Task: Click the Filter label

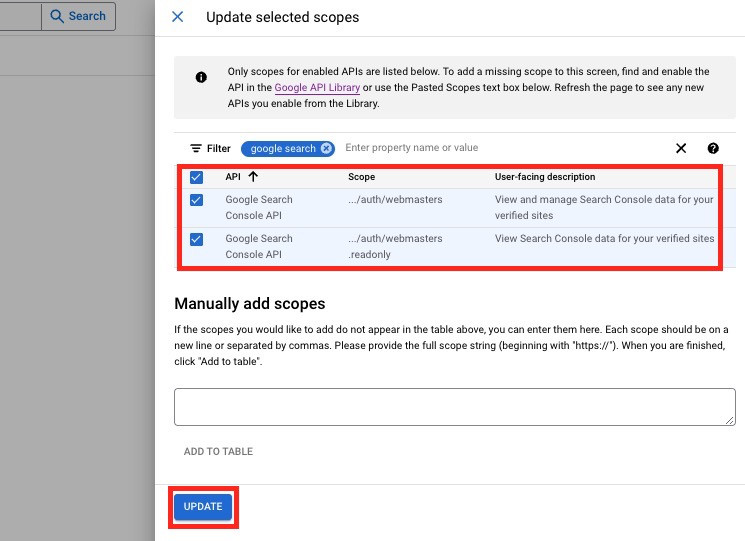Action: pos(219,149)
